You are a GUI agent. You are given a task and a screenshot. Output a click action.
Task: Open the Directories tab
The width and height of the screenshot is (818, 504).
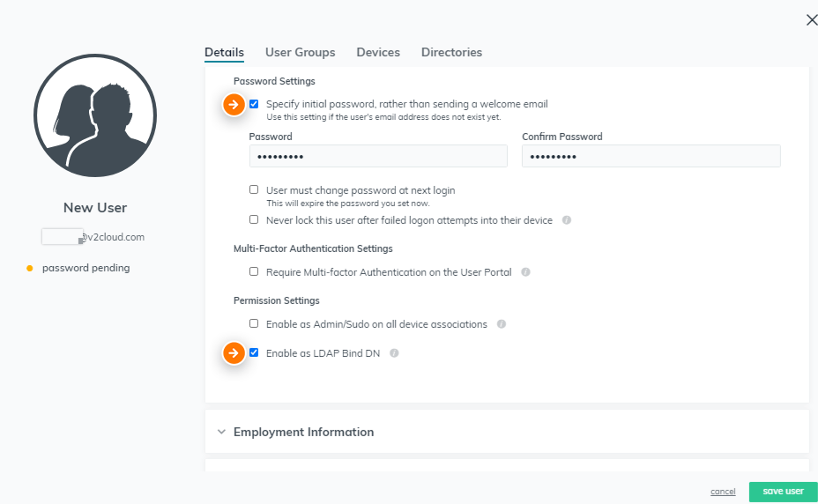pos(452,52)
